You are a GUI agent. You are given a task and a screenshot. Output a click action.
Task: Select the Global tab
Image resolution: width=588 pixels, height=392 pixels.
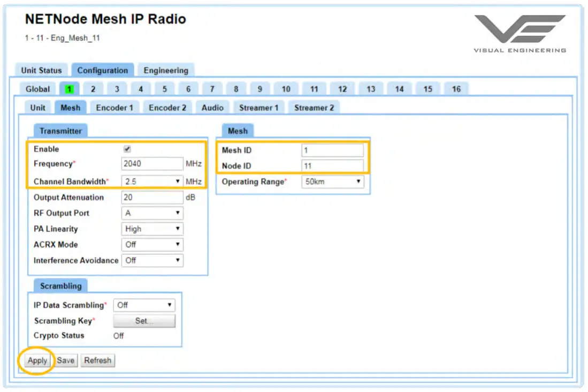tap(37, 89)
